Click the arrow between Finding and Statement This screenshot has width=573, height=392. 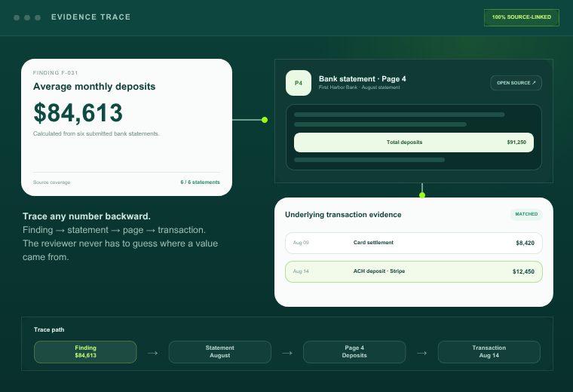(153, 353)
